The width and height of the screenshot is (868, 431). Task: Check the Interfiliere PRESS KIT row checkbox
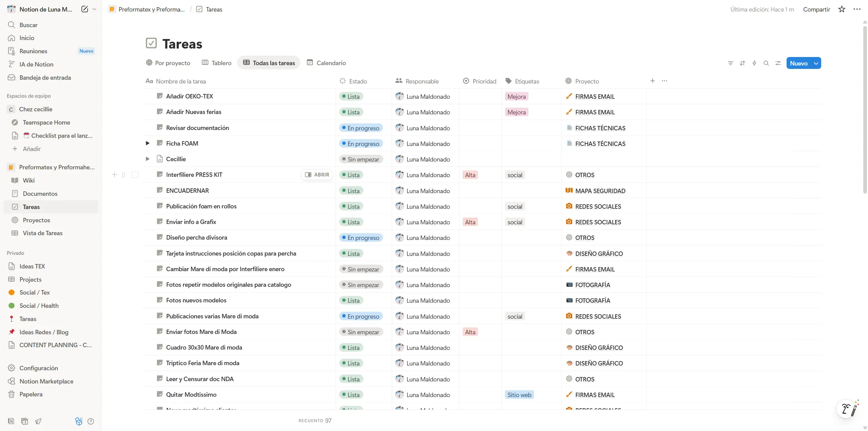[x=135, y=175]
